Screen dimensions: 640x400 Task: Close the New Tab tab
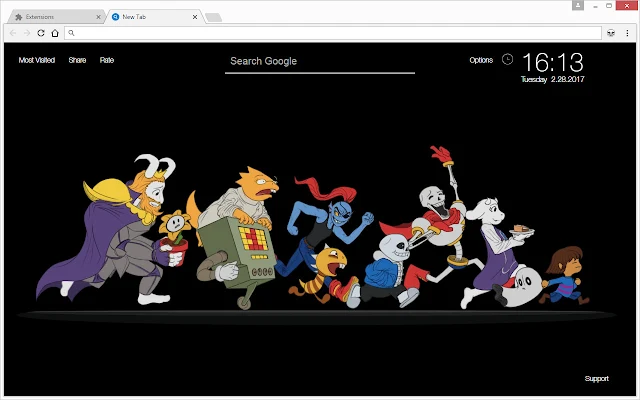click(x=195, y=17)
